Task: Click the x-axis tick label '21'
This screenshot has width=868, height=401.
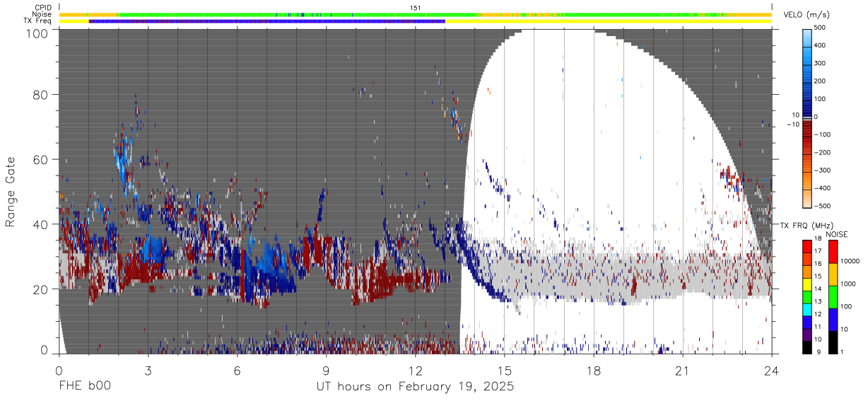Action: pyautogui.click(x=683, y=371)
